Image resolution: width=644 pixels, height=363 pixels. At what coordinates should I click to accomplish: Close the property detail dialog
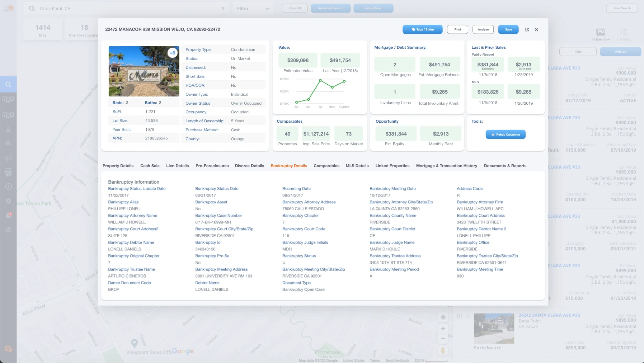(x=536, y=29)
